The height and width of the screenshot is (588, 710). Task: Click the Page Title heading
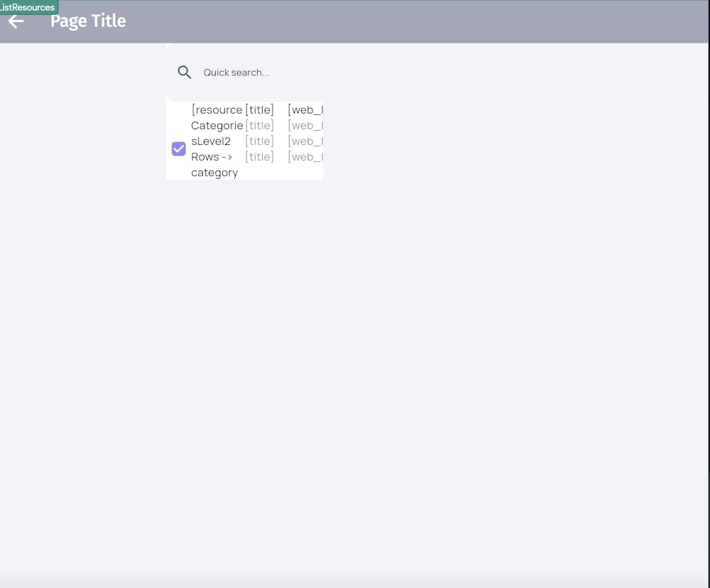point(88,21)
